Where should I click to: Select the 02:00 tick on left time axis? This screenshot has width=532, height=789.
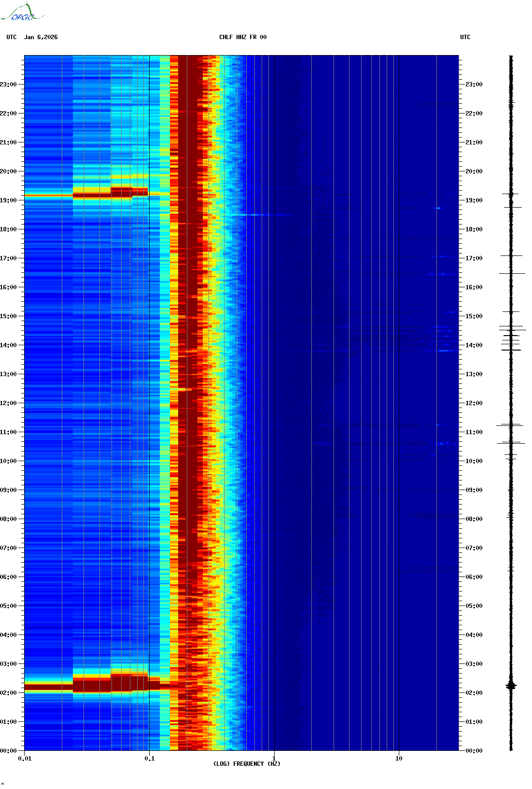9,693
